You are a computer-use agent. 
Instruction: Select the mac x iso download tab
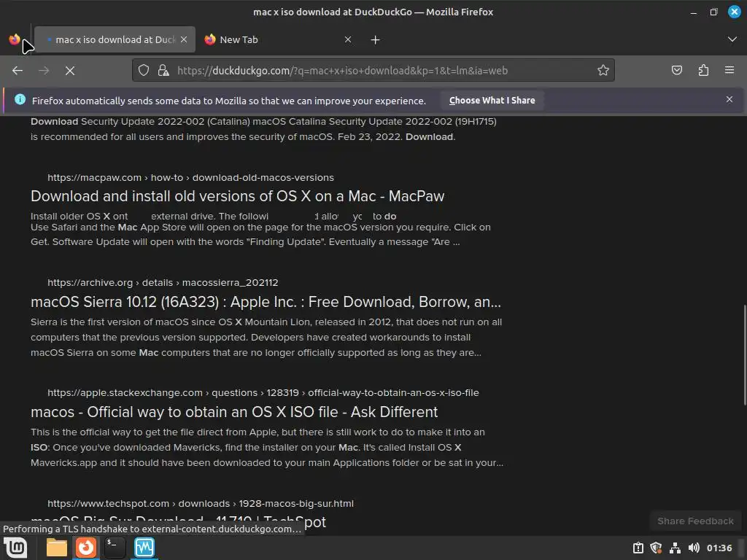pos(115,39)
